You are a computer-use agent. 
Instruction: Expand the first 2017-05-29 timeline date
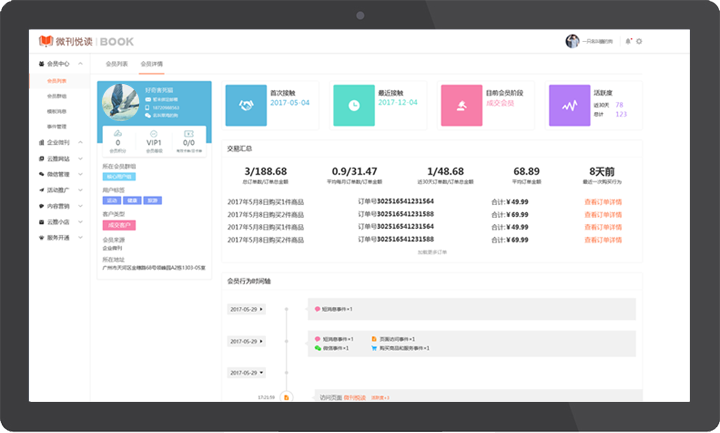(x=247, y=309)
